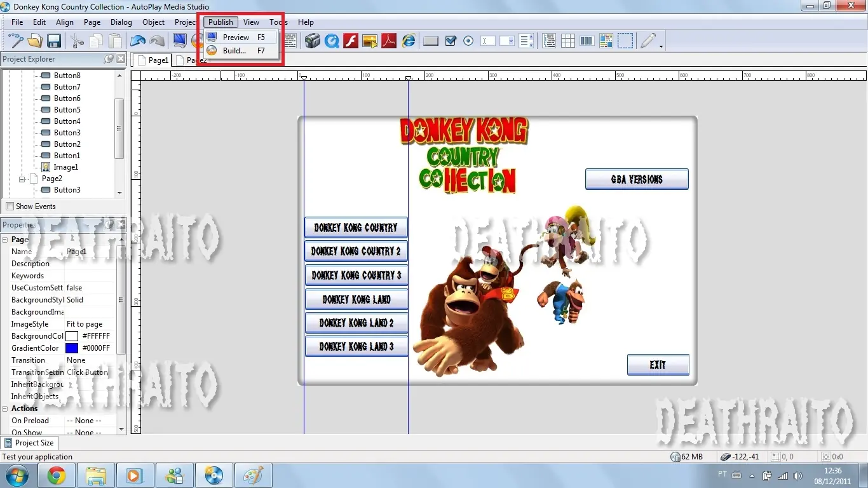Open the Project Size tab
The image size is (868, 488).
29,443
